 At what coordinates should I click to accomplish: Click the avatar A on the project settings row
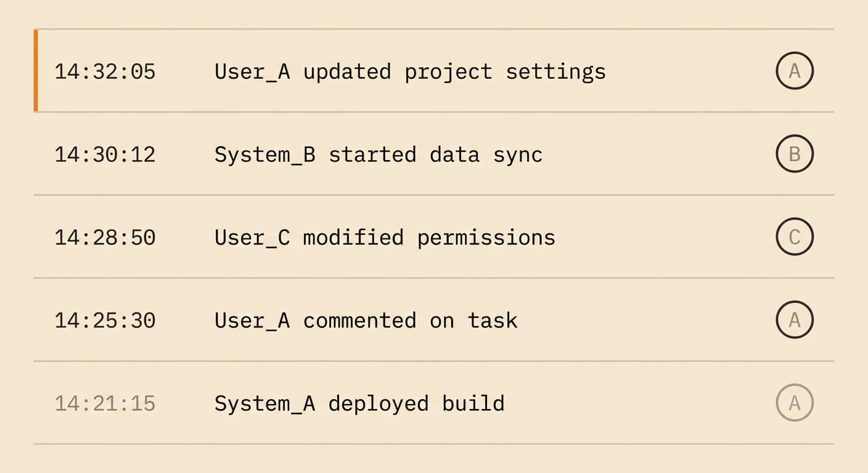(x=794, y=71)
